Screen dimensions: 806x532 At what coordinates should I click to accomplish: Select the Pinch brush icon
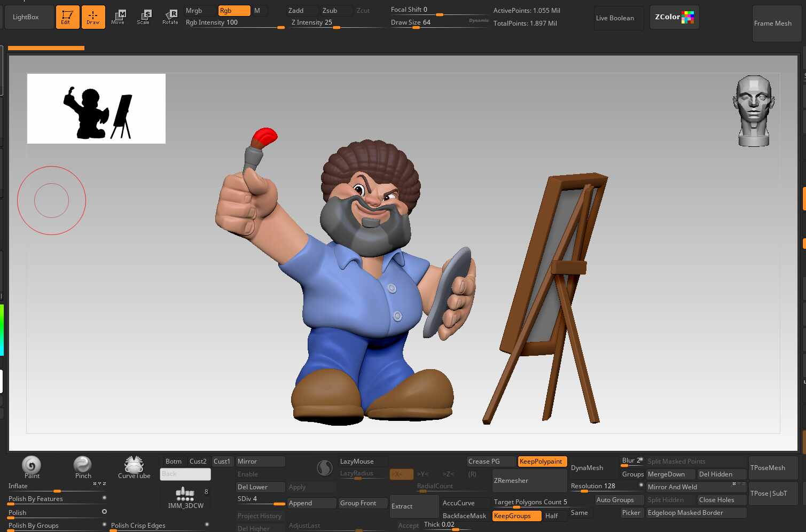click(83, 466)
